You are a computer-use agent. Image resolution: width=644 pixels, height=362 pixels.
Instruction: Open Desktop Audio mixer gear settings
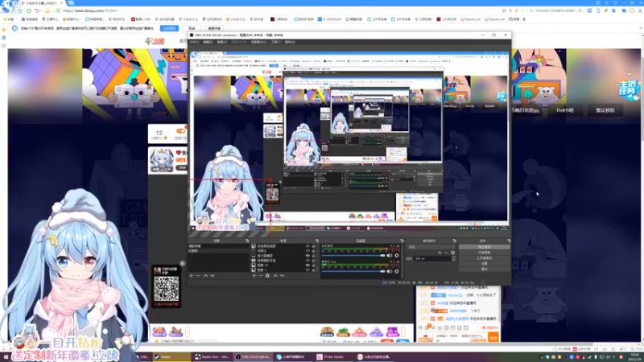click(x=397, y=255)
